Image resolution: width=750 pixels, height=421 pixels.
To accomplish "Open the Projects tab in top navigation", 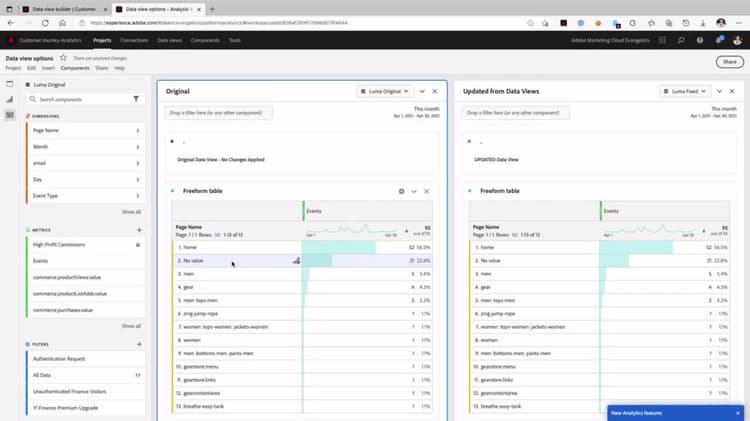I will coord(102,40).
